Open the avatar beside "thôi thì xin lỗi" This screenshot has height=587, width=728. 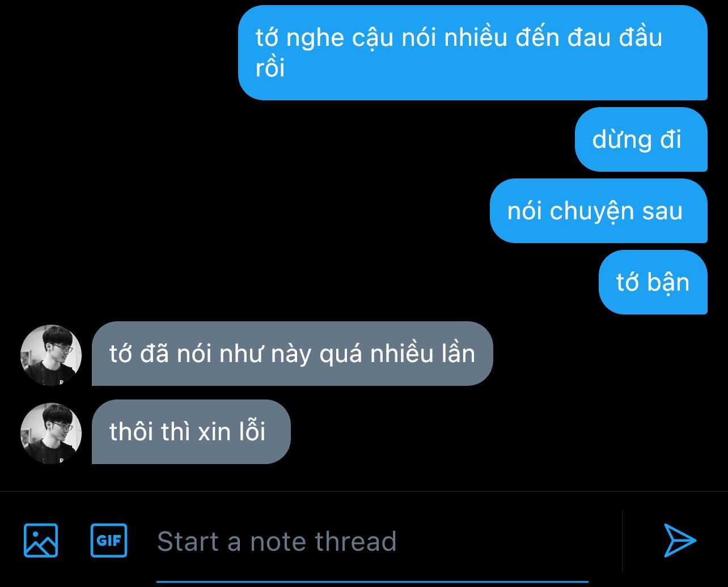[51, 433]
